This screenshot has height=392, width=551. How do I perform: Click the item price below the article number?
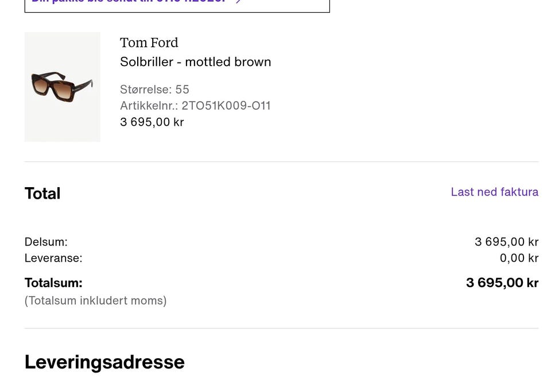pos(152,122)
